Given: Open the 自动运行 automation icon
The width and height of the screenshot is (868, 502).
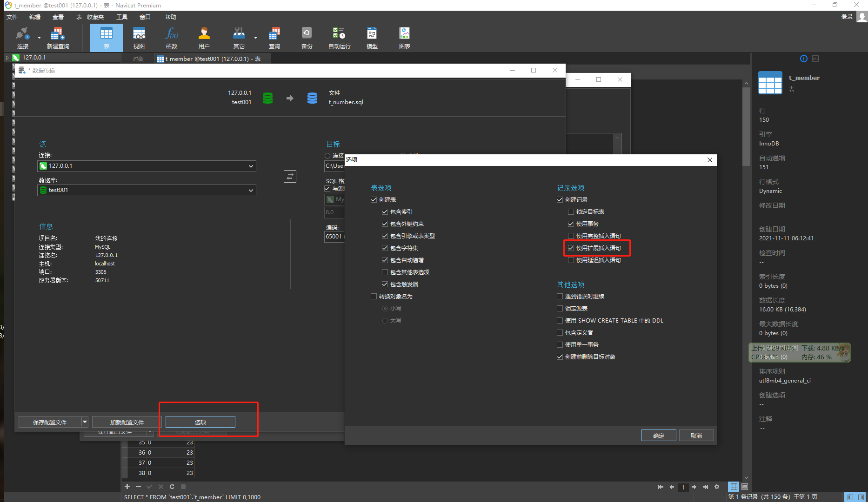Looking at the screenshot, I should [339, 38].
